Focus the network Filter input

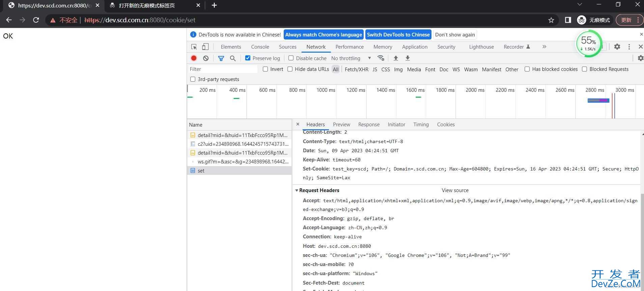coord(223,69)
